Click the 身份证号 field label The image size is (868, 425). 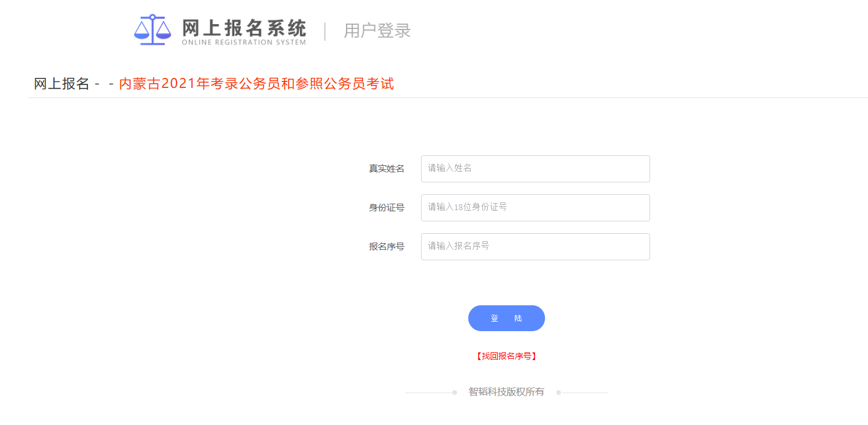pos(387,208)
